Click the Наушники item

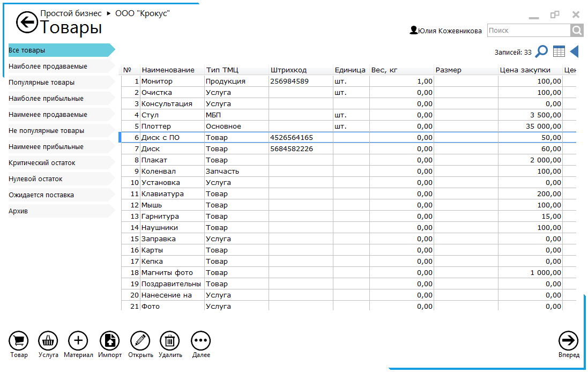(349, 228)
